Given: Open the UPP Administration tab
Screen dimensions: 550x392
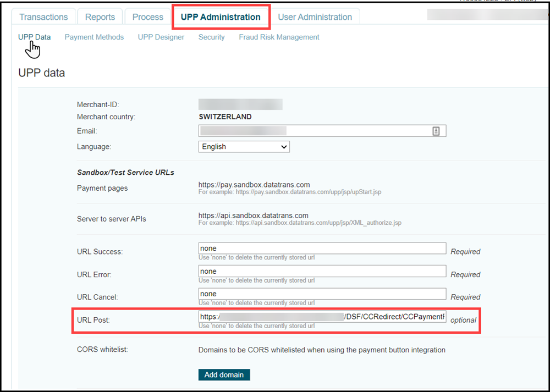Looking at the screenshot, I should (221, 17).
